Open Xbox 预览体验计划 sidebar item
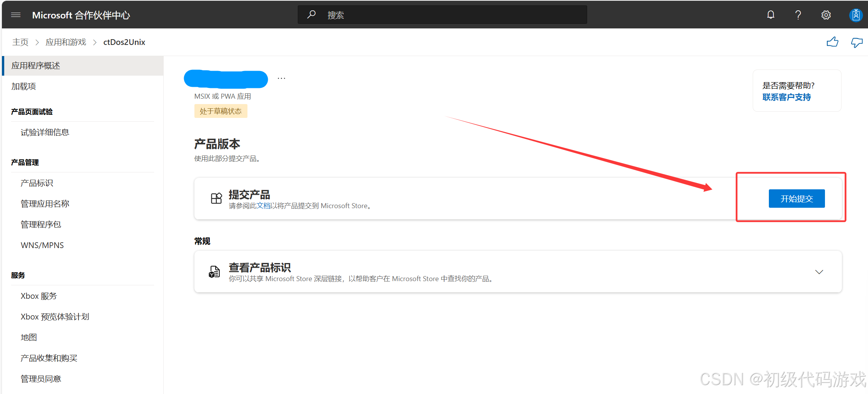The image size is (868, 394). click(55, 317)
